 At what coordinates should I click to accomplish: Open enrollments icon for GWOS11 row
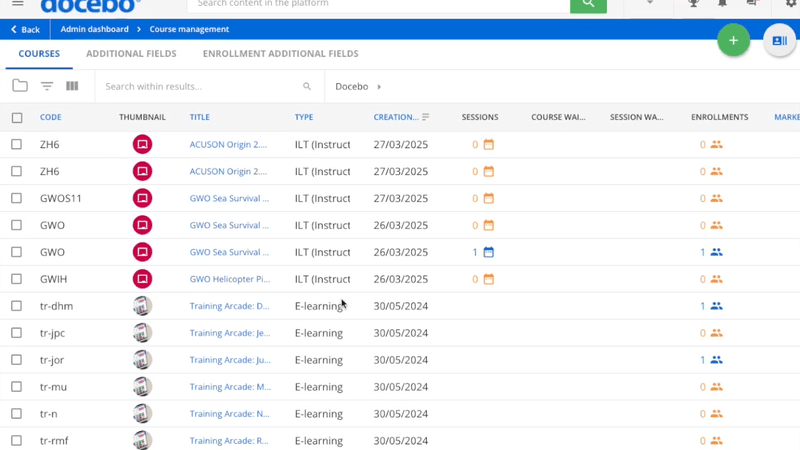[716, 198]
